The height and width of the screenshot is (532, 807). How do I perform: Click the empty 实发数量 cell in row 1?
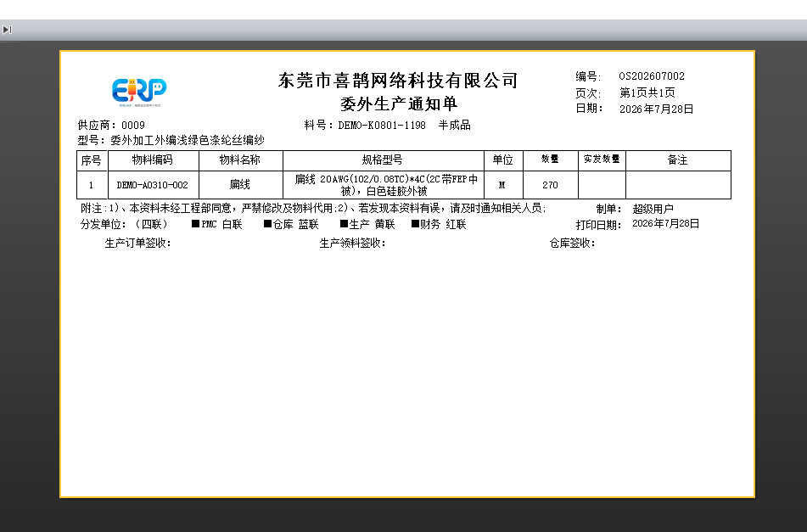[x=602, y=185]
